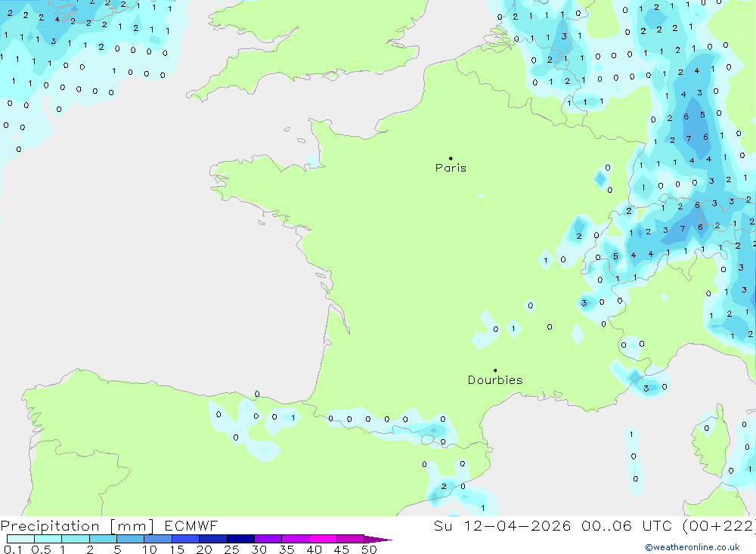
Task: Select the dark navy 25 legend swatch
Action: pos(240,539)
